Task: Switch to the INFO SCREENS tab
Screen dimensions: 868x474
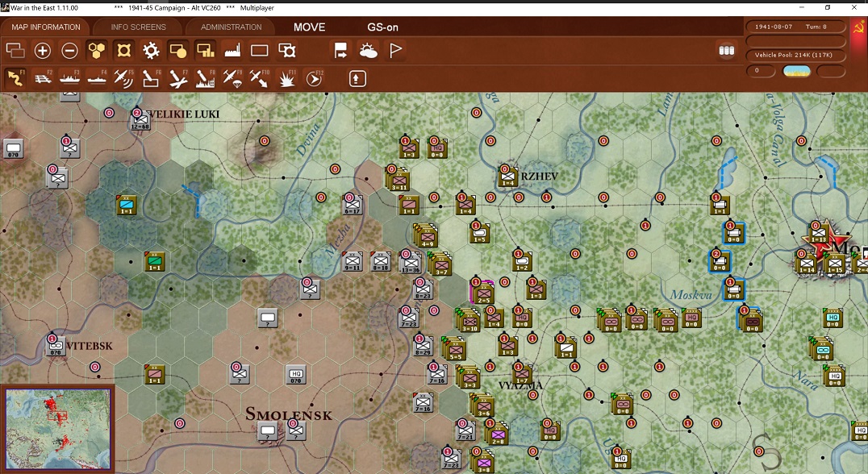Action: (x=138, y=27)
